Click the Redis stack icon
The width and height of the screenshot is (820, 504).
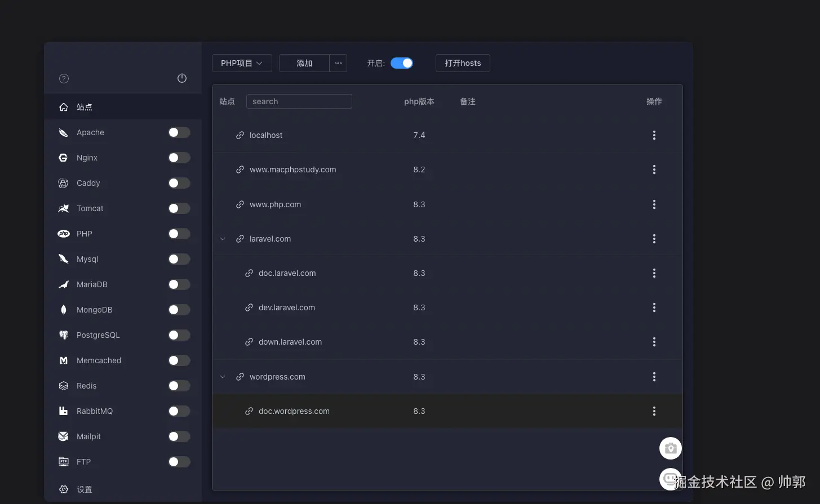64,386
